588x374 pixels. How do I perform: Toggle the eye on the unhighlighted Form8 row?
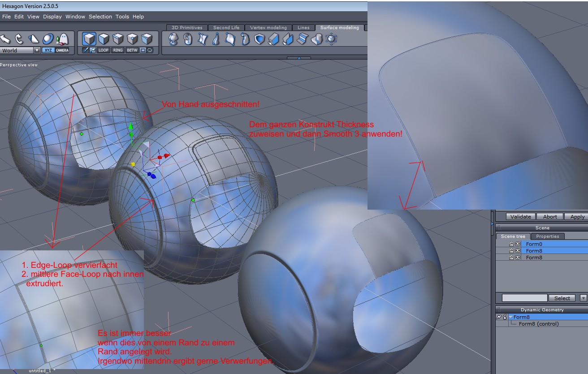[517, 258]
